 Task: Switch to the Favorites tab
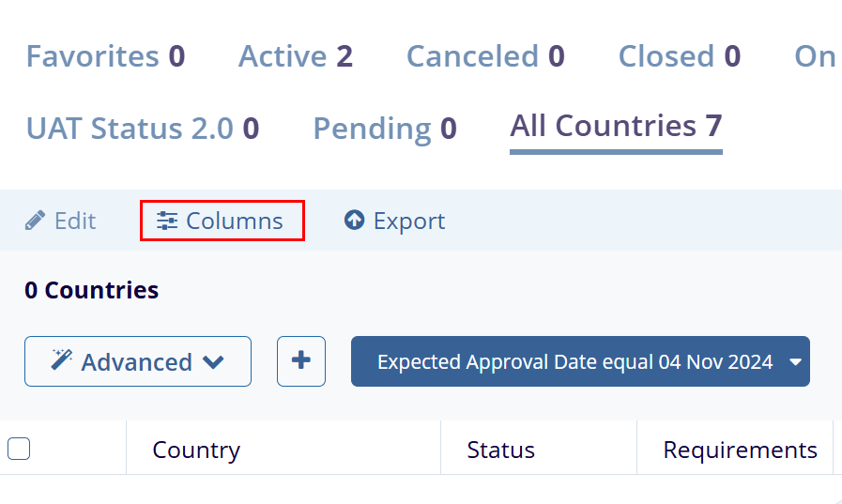tap(105, 57)
